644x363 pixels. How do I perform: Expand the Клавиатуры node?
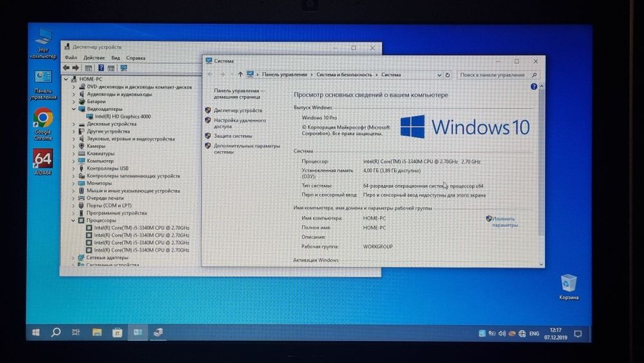(x=73, y=153)
